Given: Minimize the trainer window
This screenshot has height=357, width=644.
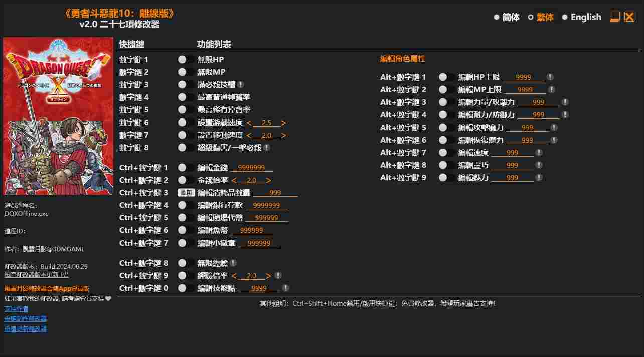Looking at the screenshot, I should click(x=615, y=17).
